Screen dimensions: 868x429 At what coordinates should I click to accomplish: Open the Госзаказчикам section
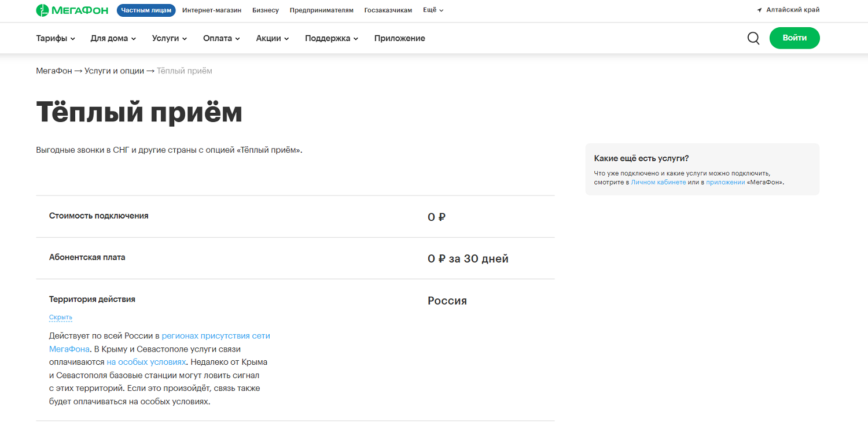click(388, 10)
